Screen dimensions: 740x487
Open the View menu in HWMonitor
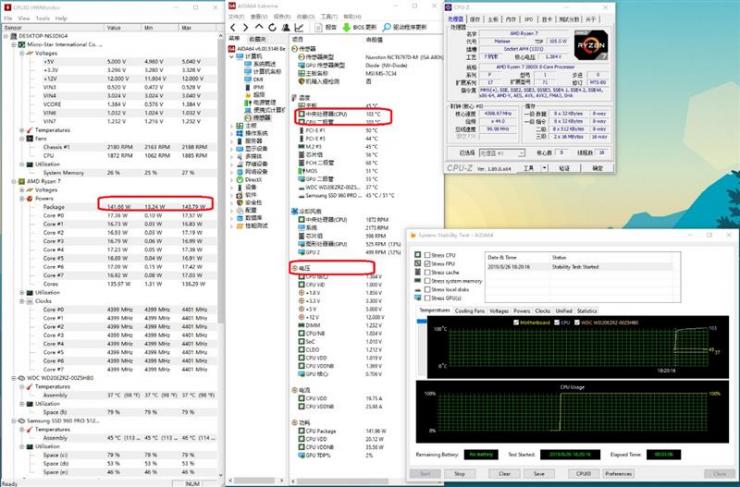tap(24, 18)
